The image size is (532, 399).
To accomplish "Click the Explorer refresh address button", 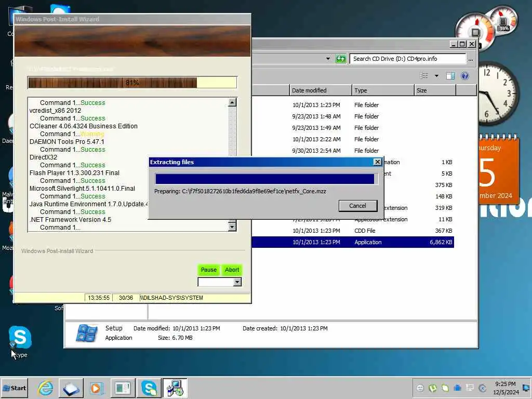I will click(x=341, y=59).
